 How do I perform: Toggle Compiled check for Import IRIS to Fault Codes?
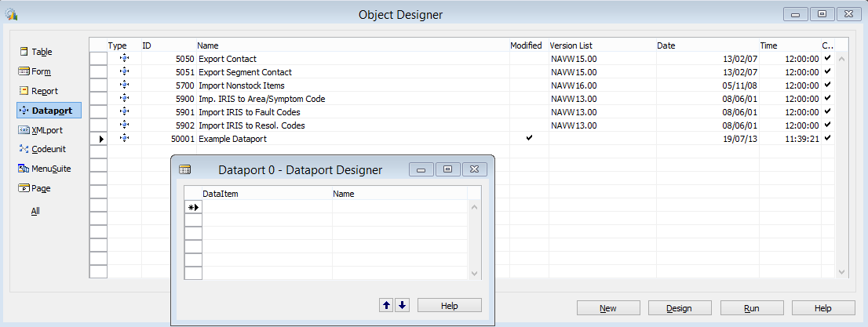point(828,111)
